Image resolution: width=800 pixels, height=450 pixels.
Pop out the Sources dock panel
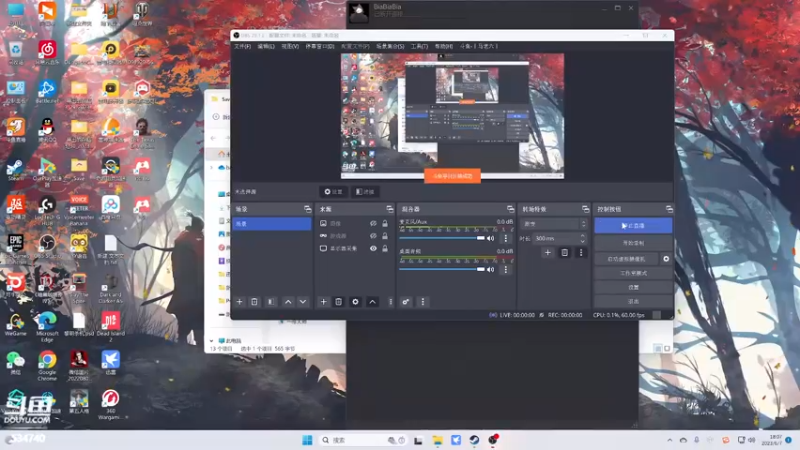tap(390, 209)
